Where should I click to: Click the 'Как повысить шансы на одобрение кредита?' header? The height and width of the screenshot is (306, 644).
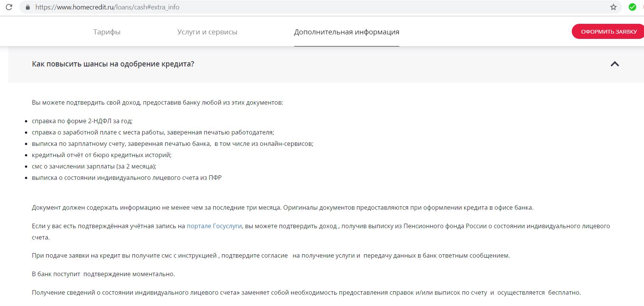pos(113,64)
